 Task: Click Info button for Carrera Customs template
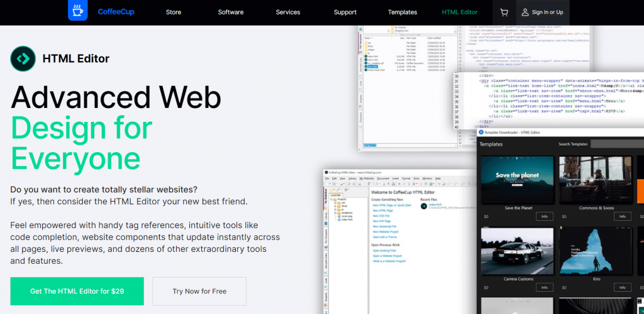click(544, 288)
